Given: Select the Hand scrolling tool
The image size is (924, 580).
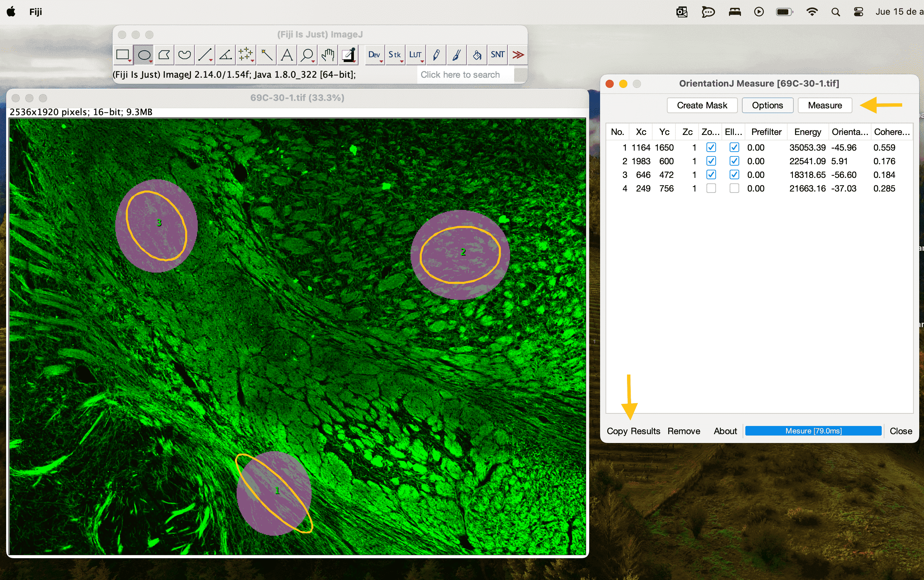Looking at the screenshot, I should [x=327, y=54].
